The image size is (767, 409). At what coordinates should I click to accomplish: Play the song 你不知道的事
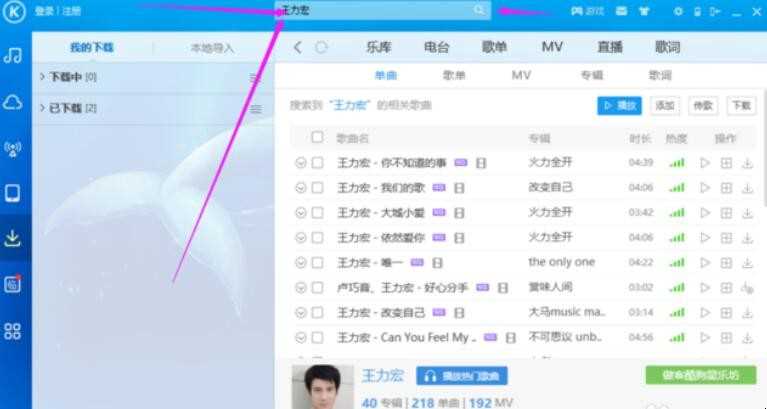[705, 163]
